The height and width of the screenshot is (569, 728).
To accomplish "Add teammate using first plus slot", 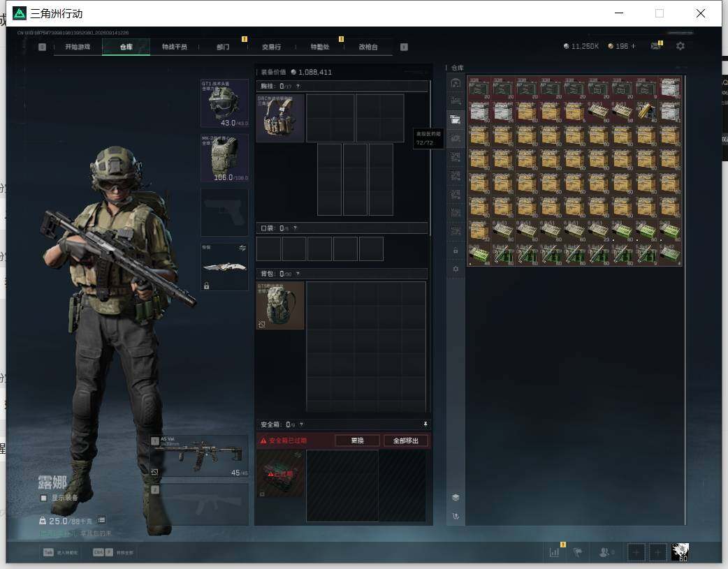I will coord(636,552).
